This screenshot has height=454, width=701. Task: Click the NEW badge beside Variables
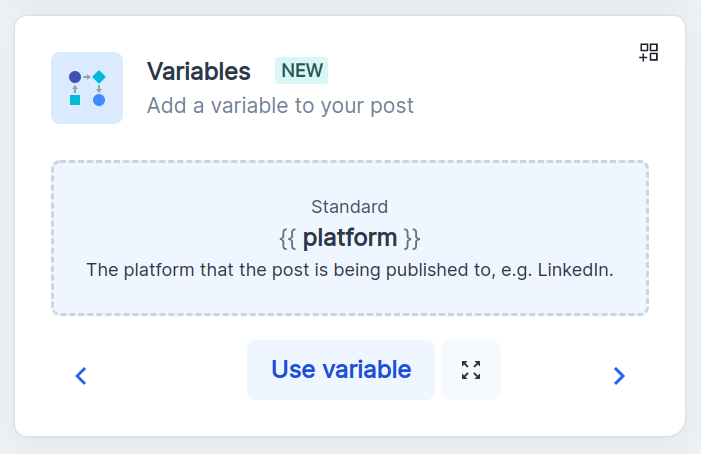[302, 71]
